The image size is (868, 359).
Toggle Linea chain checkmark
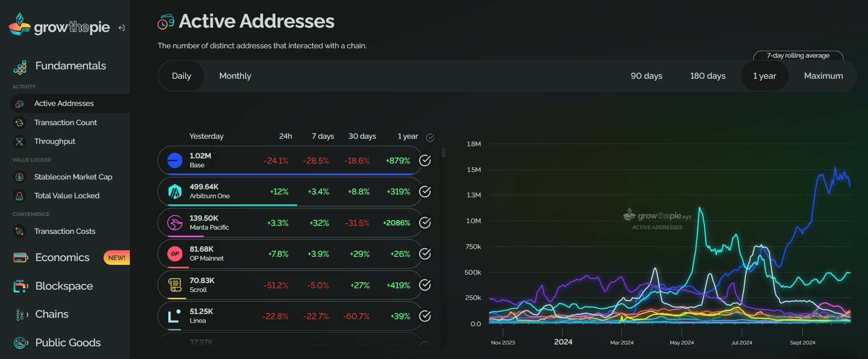(425, 316)
